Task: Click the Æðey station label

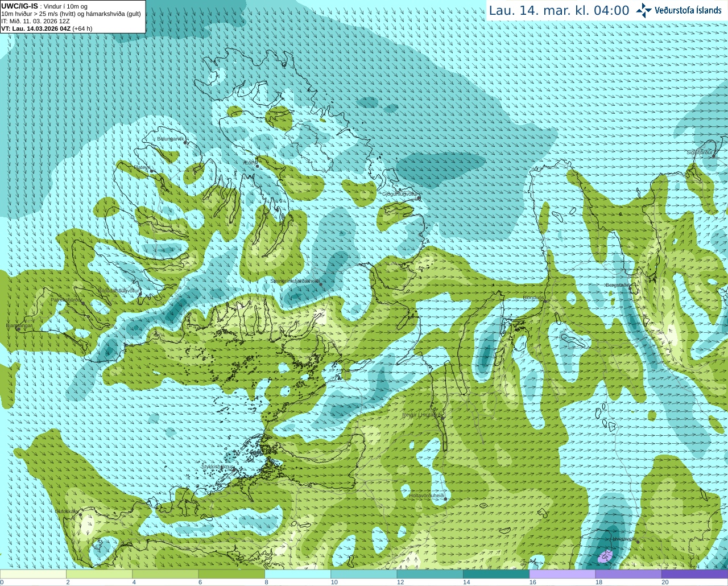Action: tap(249, 163)
